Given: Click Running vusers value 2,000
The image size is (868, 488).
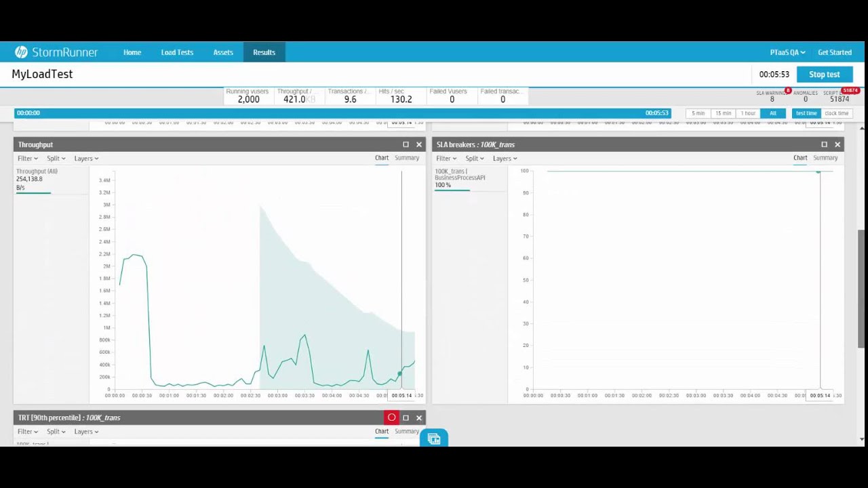Looking at the screenshot, I should point(248,99).
